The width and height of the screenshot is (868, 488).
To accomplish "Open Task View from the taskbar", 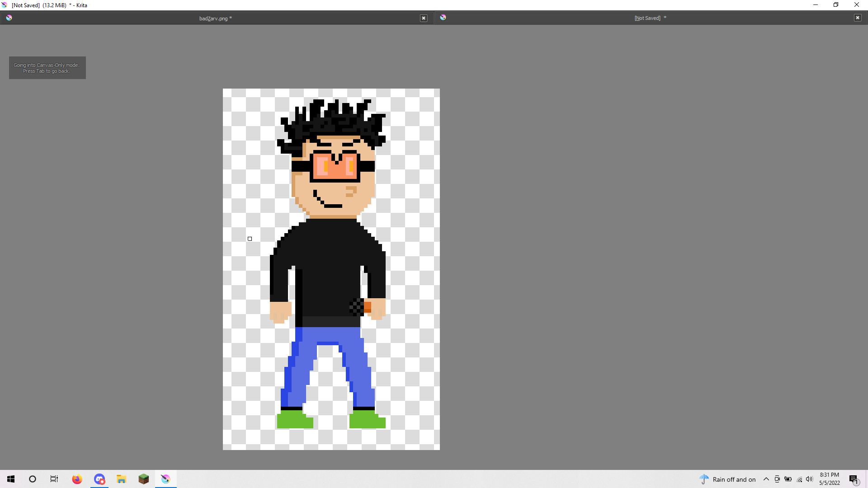I will [x=54, y=479].
